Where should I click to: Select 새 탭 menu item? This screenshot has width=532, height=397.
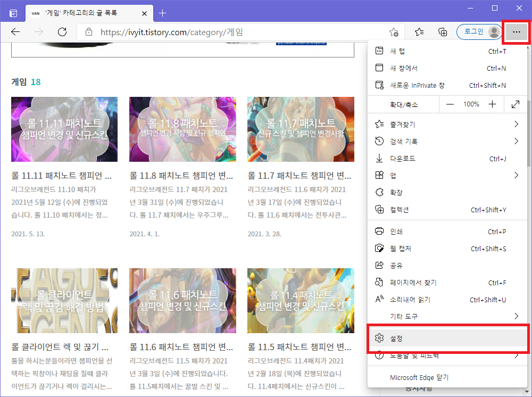click(447, 51)
